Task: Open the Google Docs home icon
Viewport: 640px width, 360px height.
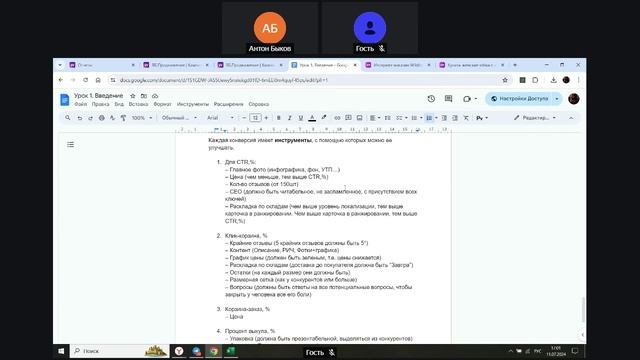Action: [x=64, y=99]
